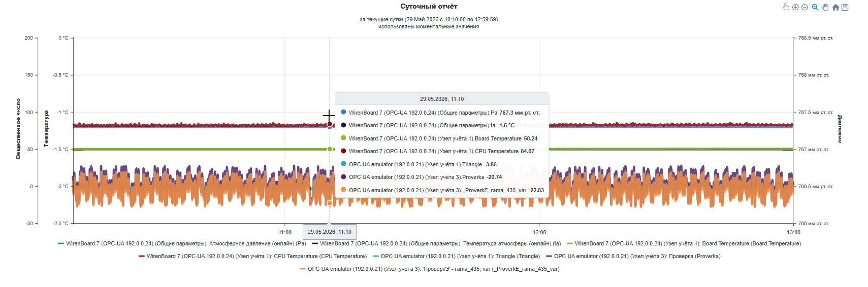Click the x-axis tooltip label 29.05.2026, 11:10
868x287 pixels.
point(329,232)
